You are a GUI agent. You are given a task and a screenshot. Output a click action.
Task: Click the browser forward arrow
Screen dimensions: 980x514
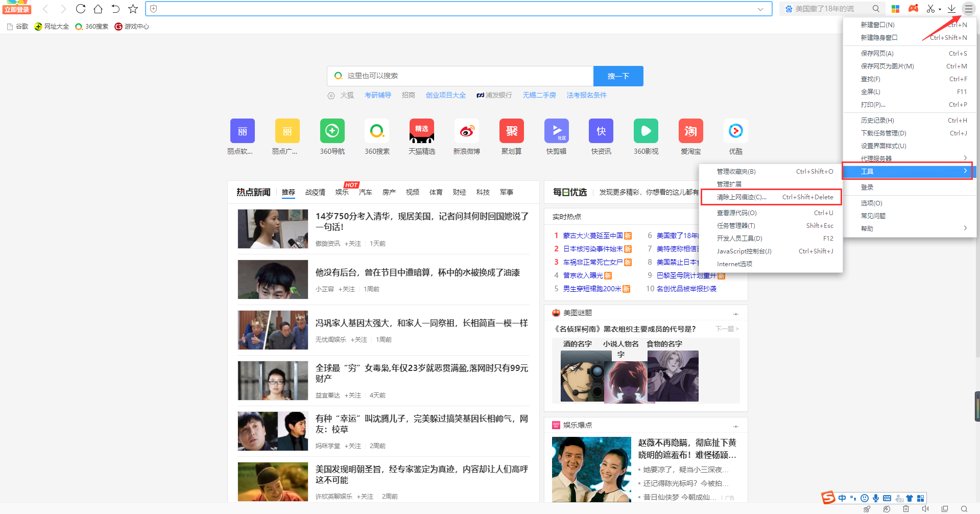[x=63, y=9]
